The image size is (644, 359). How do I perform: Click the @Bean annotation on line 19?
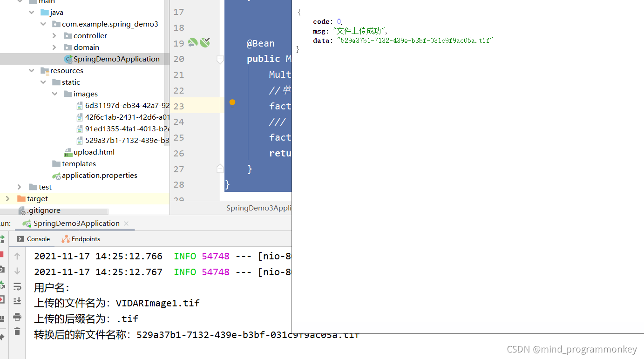(x=260, y=43)
